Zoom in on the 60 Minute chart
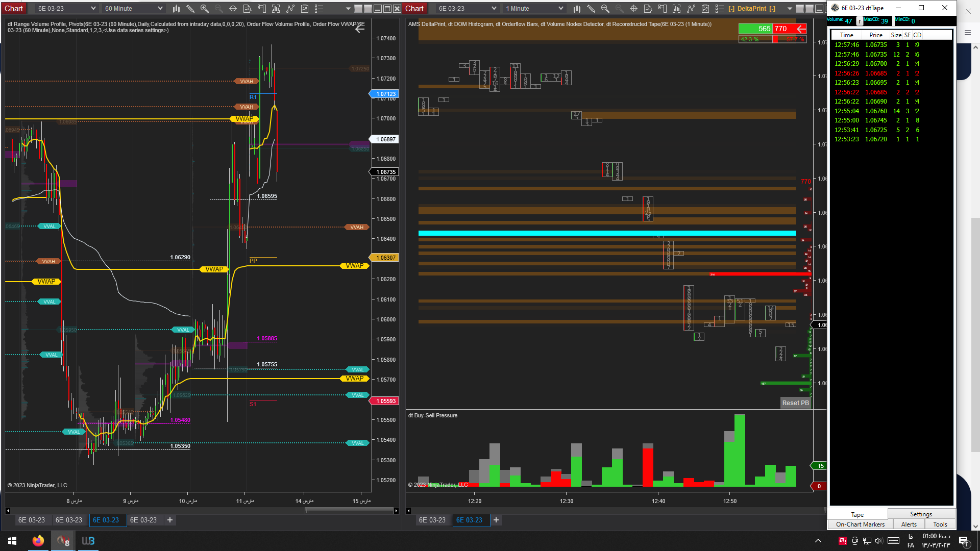The width and height of the screenshot is (980, 551). [205, 9]
